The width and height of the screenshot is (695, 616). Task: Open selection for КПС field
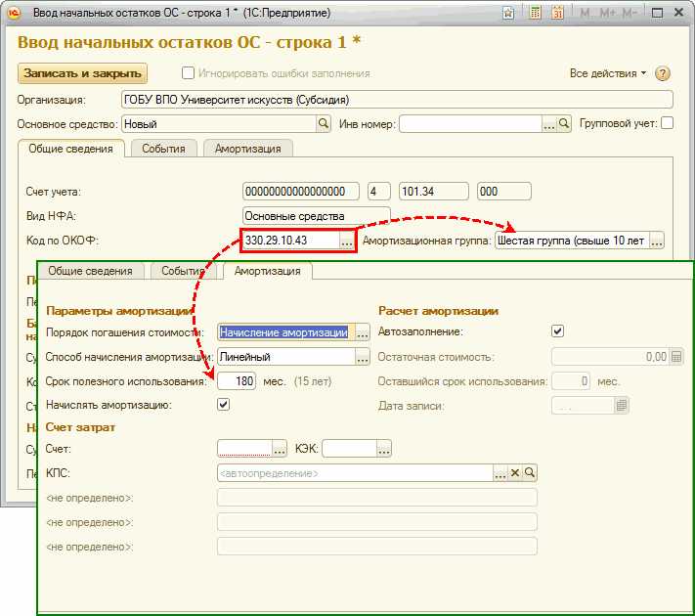pyautogui.click(x=500, y=473)
